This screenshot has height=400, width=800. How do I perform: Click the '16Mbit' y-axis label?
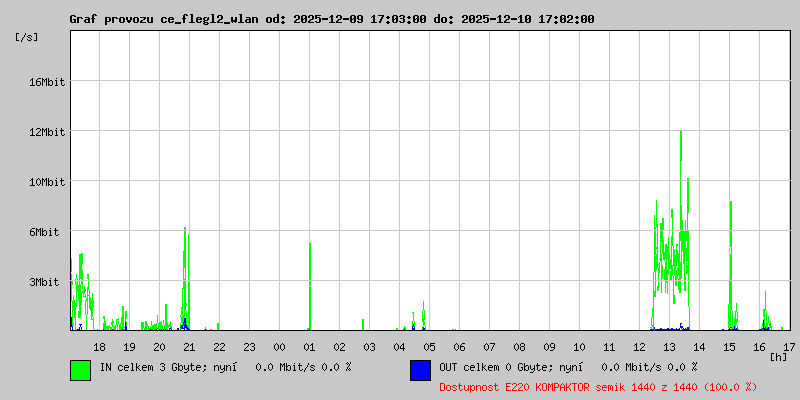46,82
